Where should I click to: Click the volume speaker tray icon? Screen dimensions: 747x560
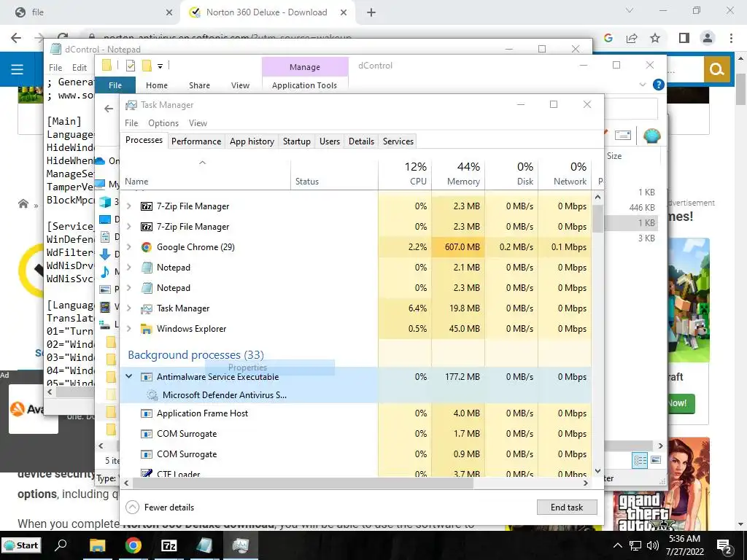(x=653, y=545)
